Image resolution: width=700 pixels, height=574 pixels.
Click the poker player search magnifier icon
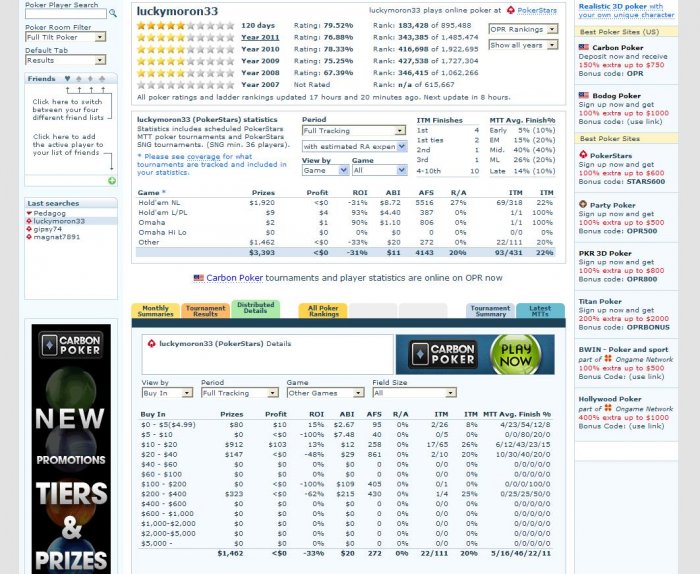tap(113, 13)
